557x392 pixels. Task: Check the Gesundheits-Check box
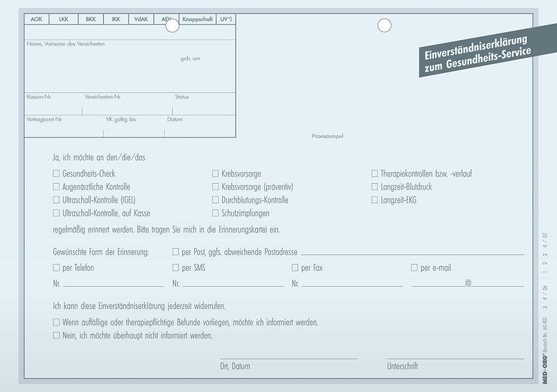point(56,174)
